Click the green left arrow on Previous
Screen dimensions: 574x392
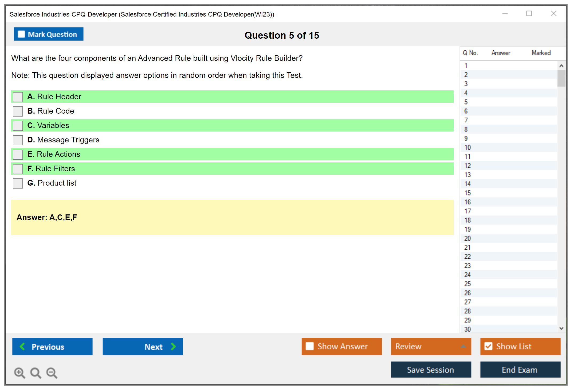click(x=23, y=346)
